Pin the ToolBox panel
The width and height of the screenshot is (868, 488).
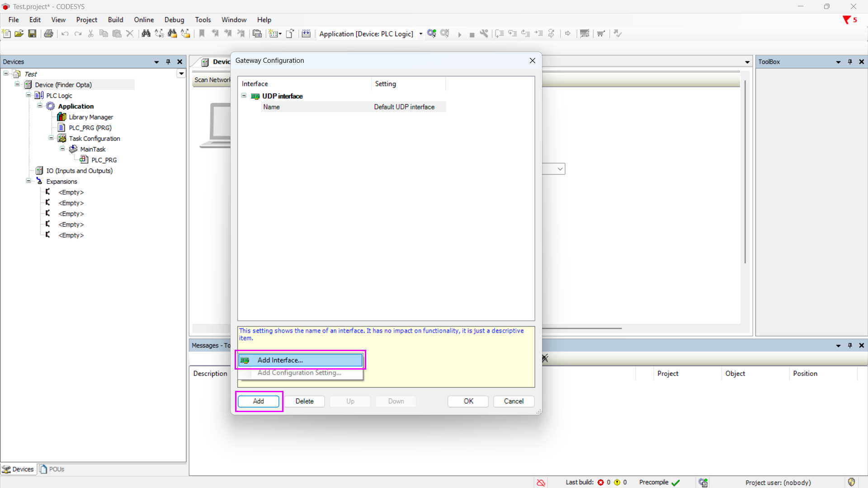coord(850,62)
